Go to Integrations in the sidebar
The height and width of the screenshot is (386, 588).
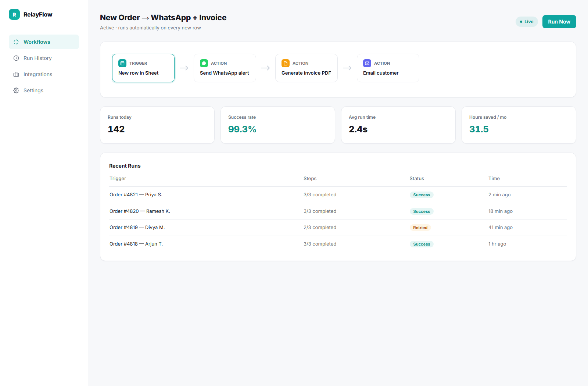click(44, 74)
